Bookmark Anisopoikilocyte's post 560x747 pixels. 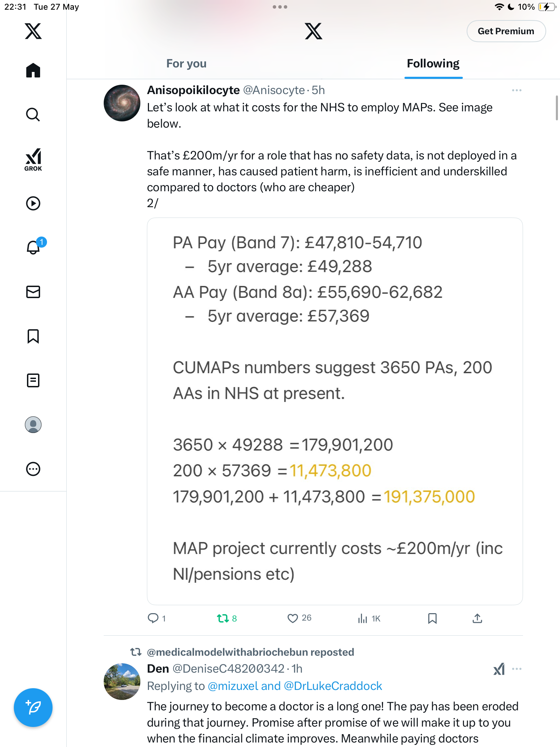click(x=432, y=618)
